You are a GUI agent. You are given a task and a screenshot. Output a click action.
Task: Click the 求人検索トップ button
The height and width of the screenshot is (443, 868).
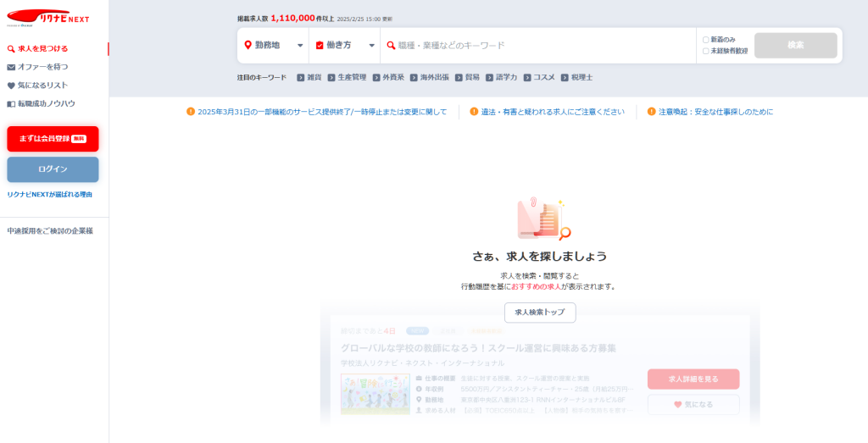click(540, 313)
